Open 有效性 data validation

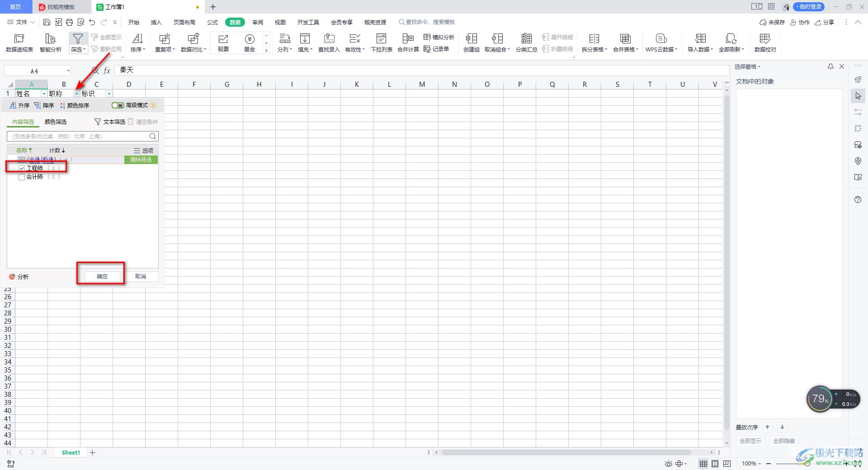click(355, 43)
